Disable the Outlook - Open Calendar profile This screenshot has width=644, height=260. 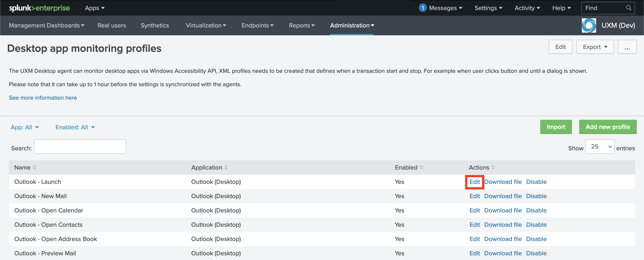click(x=536, y=211)
